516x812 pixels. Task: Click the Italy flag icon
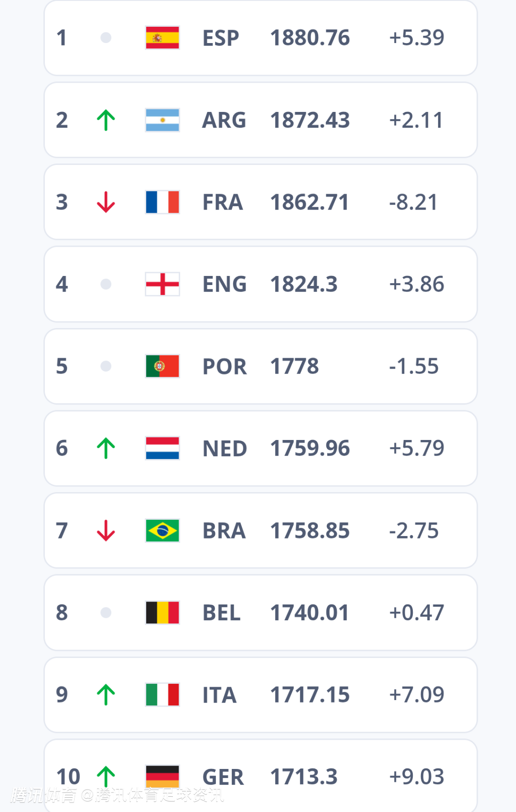[x=162, y=695]
